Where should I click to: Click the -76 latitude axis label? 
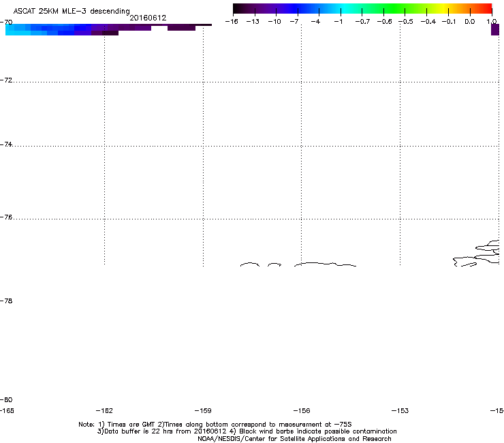point(6,217)
